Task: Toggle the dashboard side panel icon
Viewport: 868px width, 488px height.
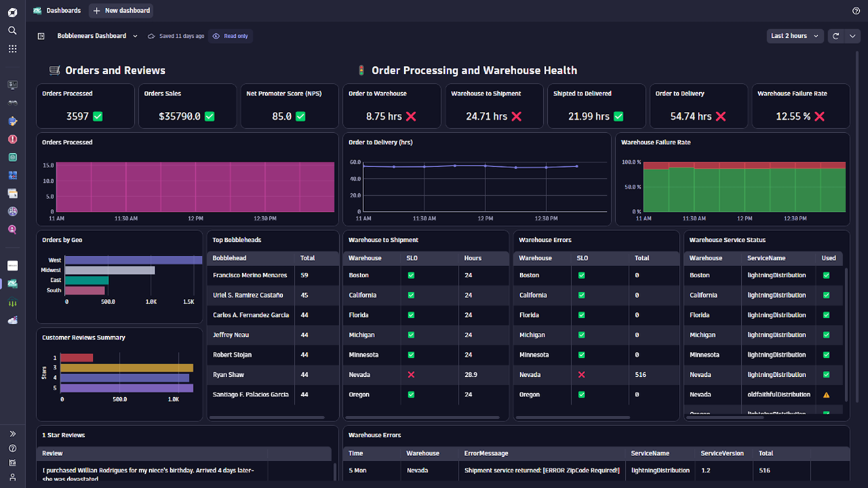Action: (x=41, y=36)
